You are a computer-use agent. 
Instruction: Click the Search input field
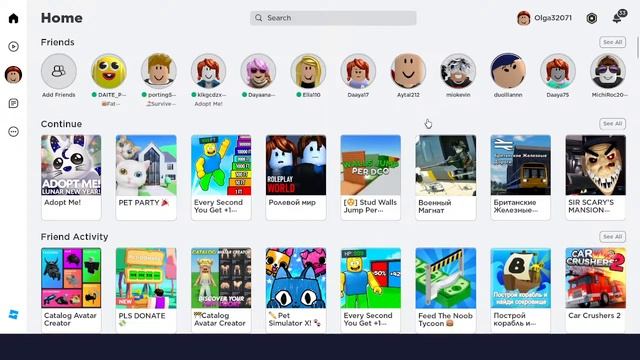(333, 18)
